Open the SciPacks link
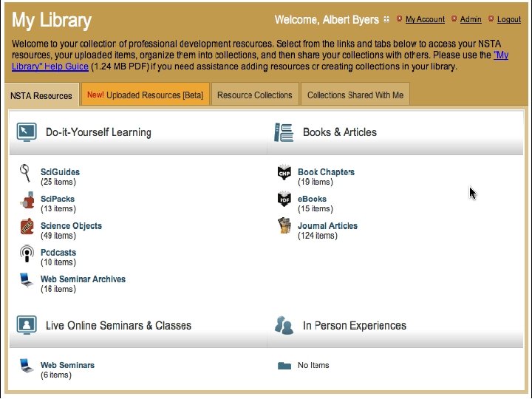Viewport: 532px width, 399px height. tap(58, 199)
